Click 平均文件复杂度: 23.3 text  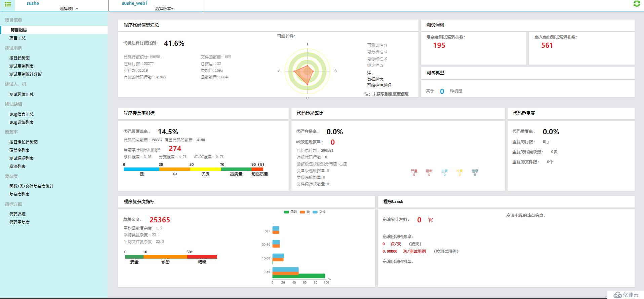144,242
